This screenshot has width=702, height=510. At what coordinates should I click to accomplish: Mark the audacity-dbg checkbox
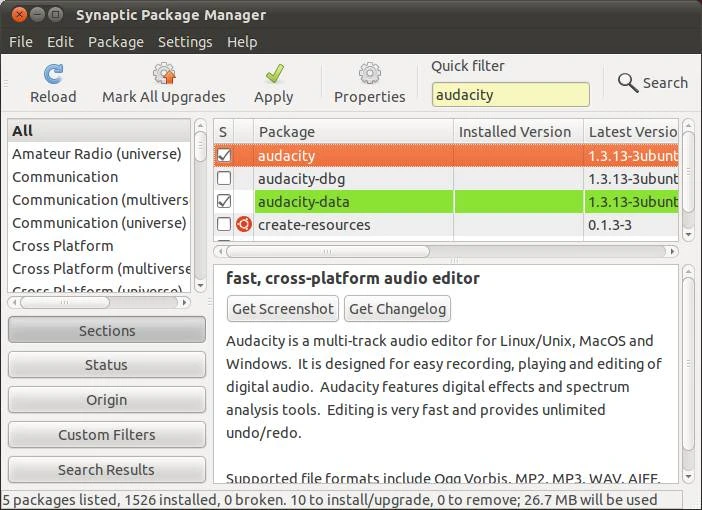coord(224,178)
